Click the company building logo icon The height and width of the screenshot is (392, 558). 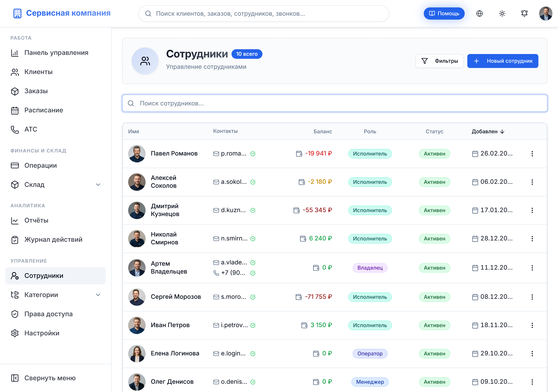[x=17, y=13]
